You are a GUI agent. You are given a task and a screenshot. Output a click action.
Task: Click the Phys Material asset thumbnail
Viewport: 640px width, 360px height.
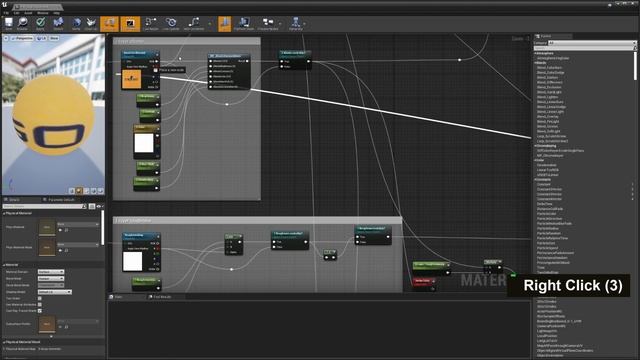47,227
